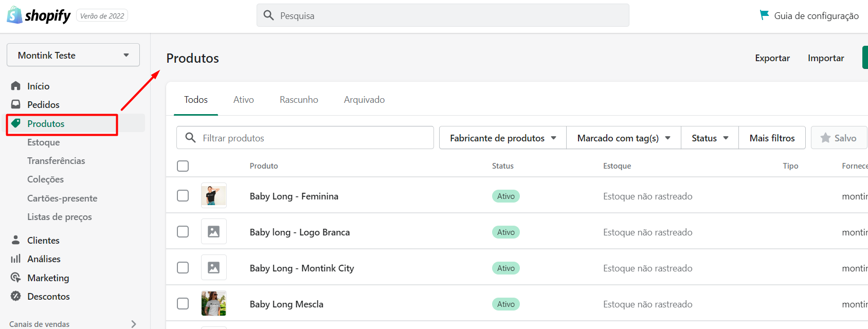
Task: Open the Baby long - Logo Branca product name
Action: coord(300,232)
